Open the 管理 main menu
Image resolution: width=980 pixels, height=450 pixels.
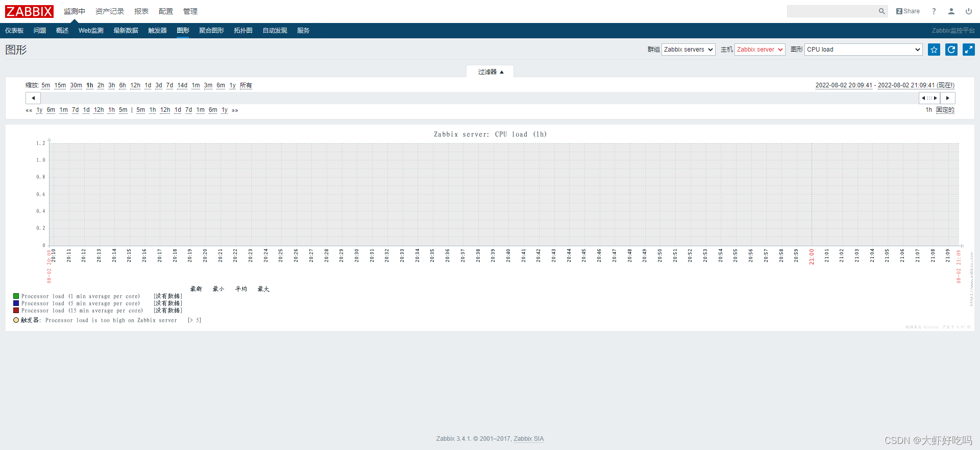190,11
